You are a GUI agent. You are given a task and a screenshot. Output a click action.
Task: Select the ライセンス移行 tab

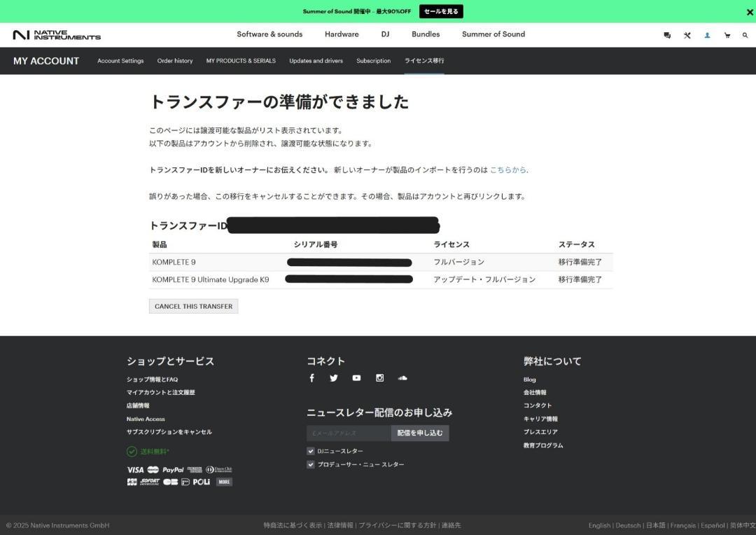[x=424, y=61]
